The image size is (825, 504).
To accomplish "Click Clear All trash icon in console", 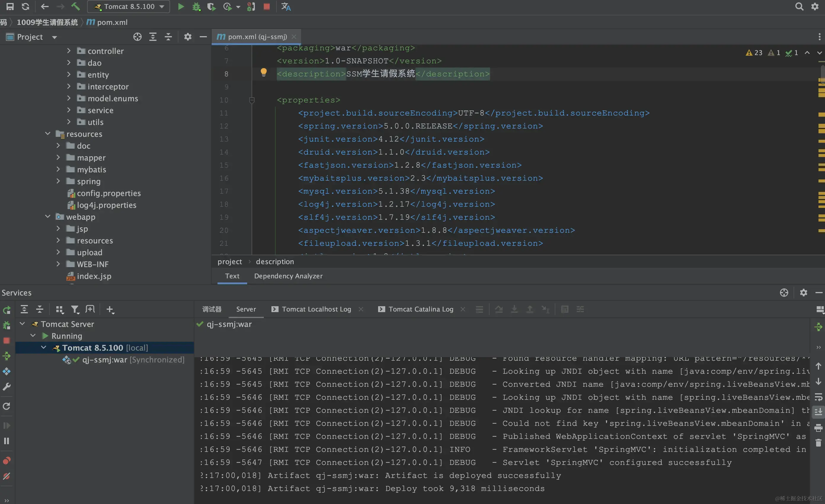I will tap(818, 443).
